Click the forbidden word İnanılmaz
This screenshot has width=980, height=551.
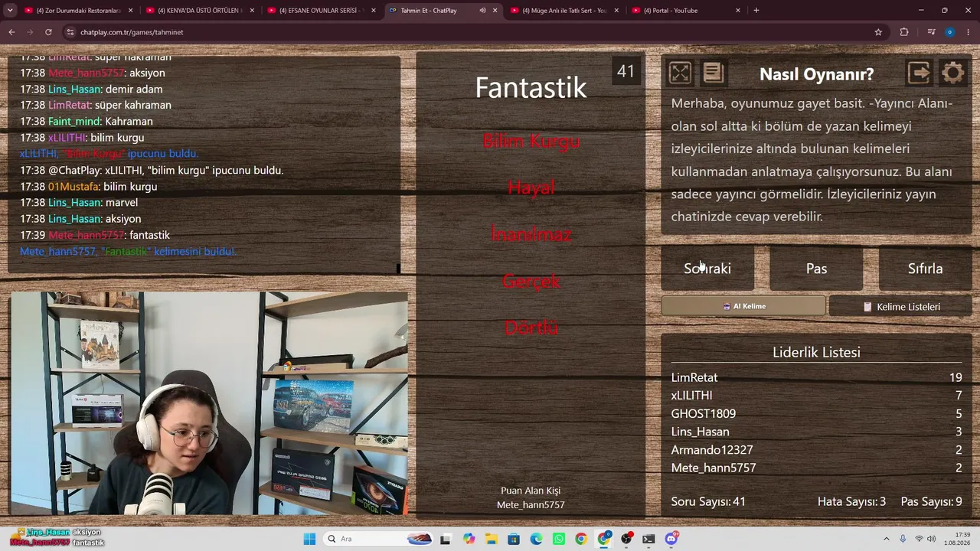[x=531, y=234]
